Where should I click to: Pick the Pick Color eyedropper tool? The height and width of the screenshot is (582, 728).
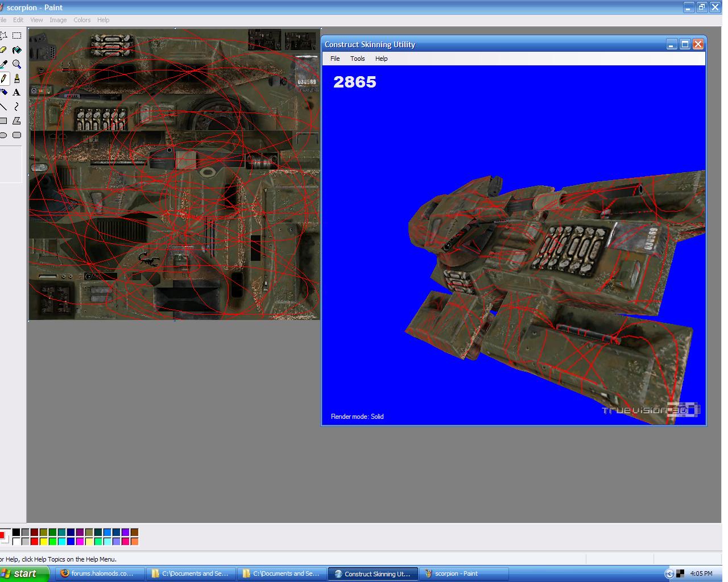click(x=3, y=64)
